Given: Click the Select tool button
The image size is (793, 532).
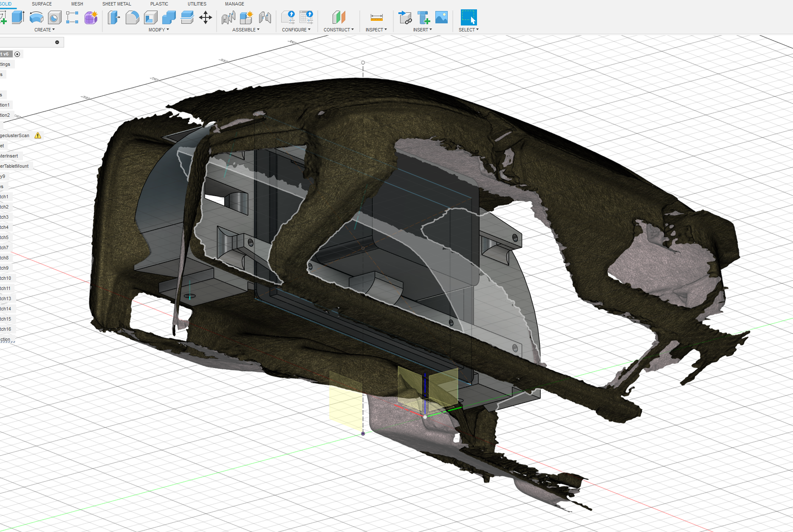Looking at the screenshot, I should [468, 17].
